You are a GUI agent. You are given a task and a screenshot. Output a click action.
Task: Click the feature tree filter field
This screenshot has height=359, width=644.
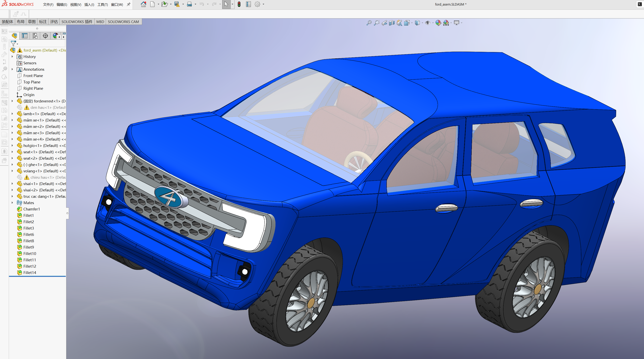[x=40, y=44]
